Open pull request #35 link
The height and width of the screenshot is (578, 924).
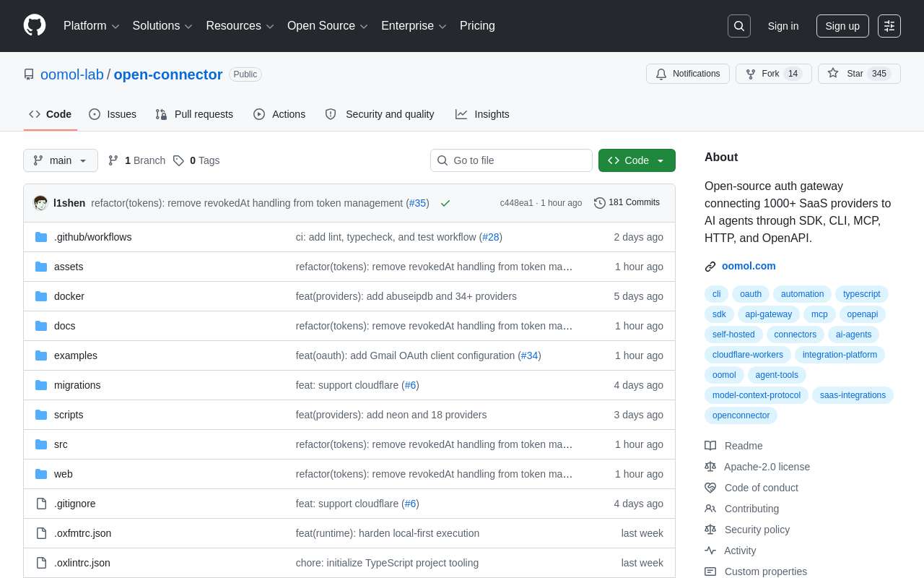pyautogui.click(x=417, y=203)
